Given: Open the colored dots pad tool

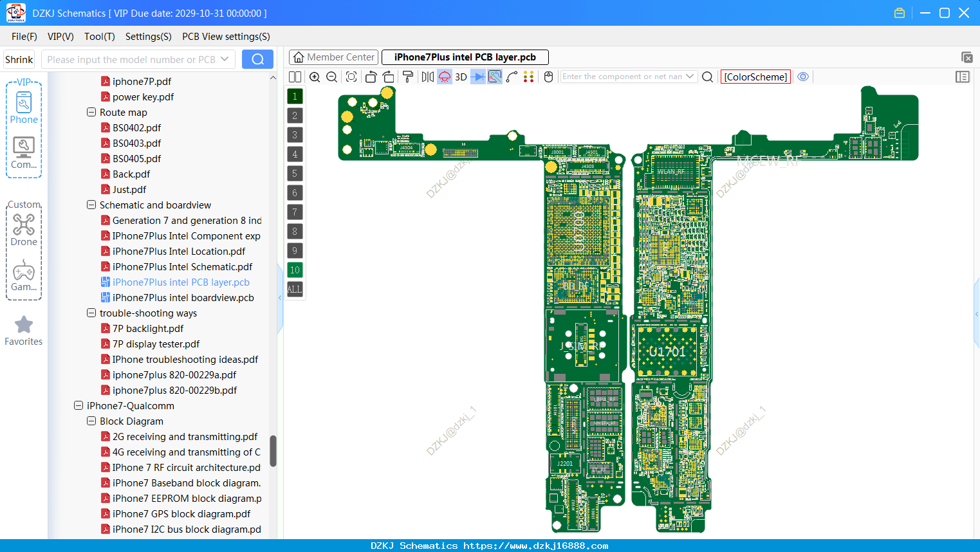Looking at the screenshot, I should click(x=529, y=77).
